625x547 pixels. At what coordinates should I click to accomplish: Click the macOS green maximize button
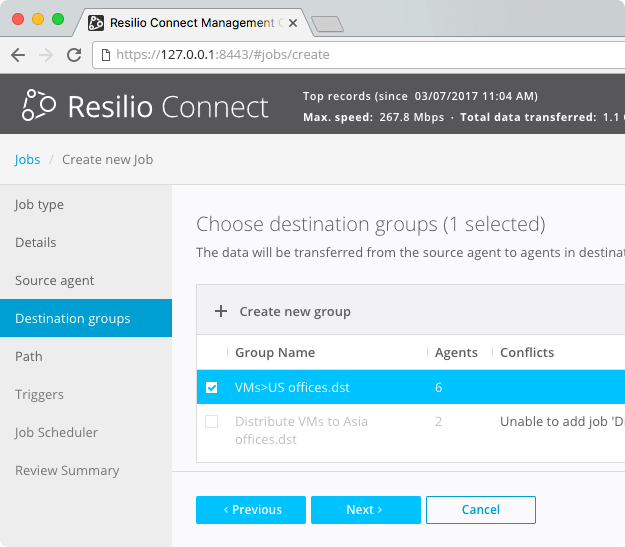[x=58, y=19]
